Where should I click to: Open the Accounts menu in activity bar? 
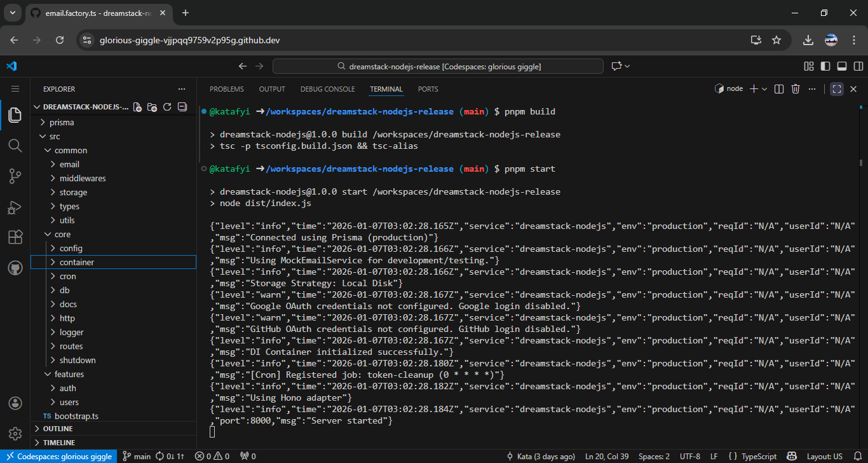click(x=15, y=403)
